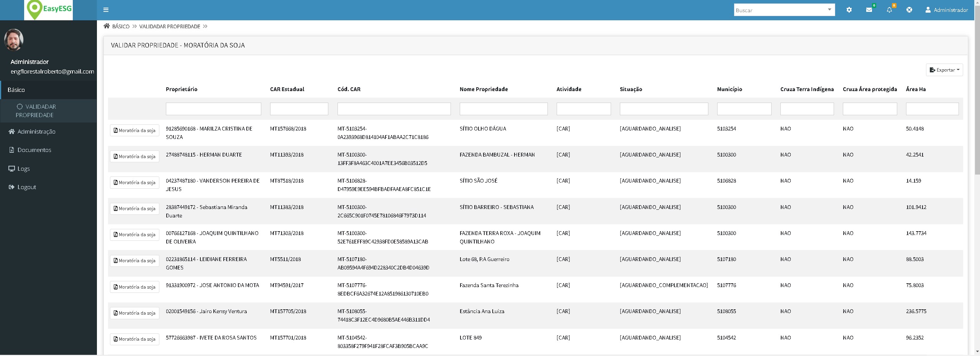980x356 pixels.
Task: Click the home icon in the breadcrumb
Action: pyautogui.click(x=107, y=26)
